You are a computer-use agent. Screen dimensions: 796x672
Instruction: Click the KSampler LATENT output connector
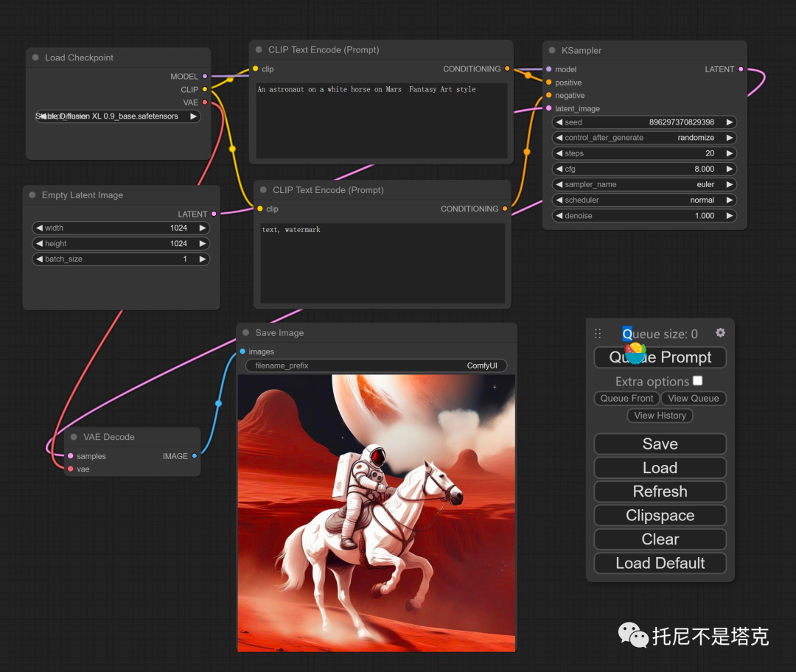[x=741, y=69]
